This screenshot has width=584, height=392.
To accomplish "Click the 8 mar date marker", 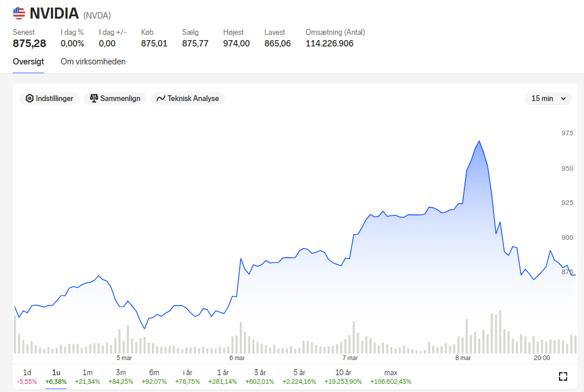I will pyautogui.click(x=463, y=358).
